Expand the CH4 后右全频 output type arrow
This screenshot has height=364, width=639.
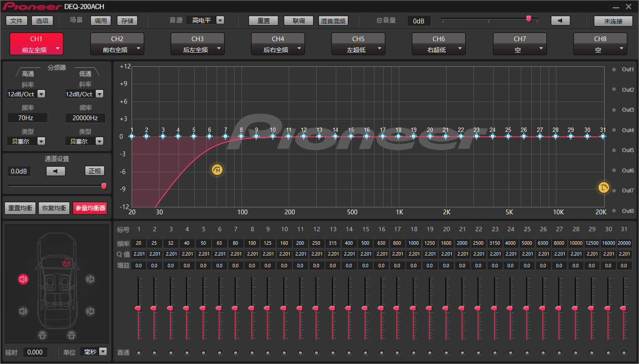[299, 49]
